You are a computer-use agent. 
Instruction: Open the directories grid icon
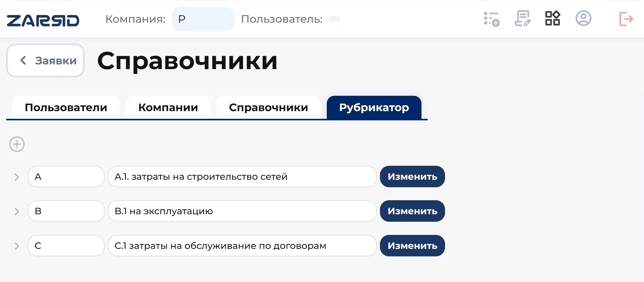tap(553, 18)
